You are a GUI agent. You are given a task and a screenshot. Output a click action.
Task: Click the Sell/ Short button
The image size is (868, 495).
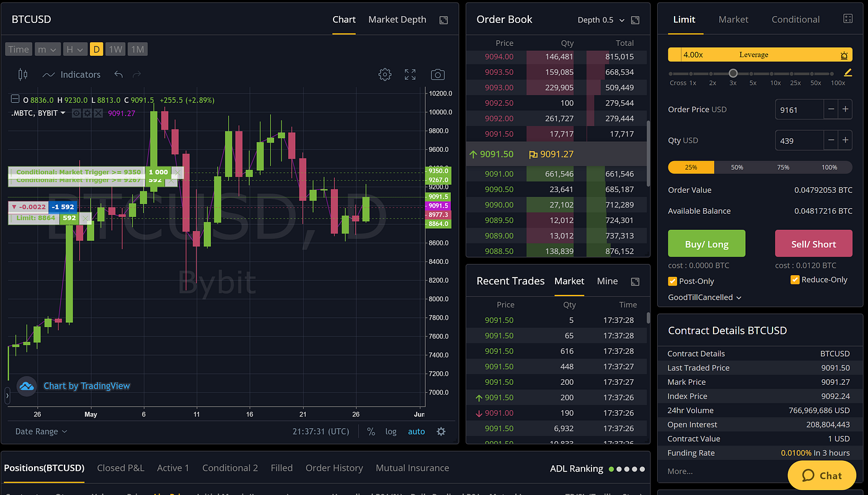[813, 244]
